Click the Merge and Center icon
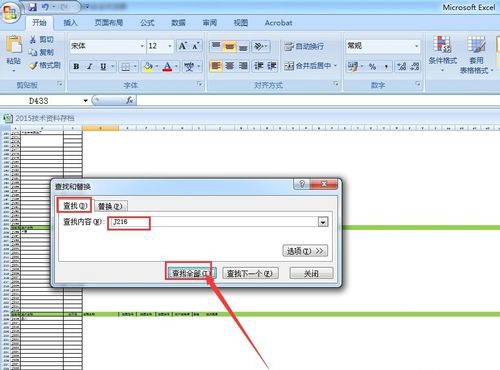 point(289,66)
